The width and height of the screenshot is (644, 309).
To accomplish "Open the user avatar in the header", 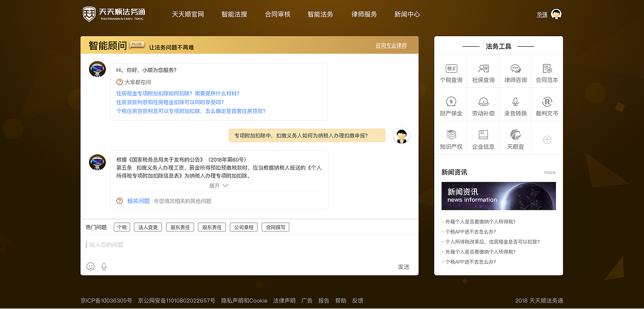I will (556, 14).
